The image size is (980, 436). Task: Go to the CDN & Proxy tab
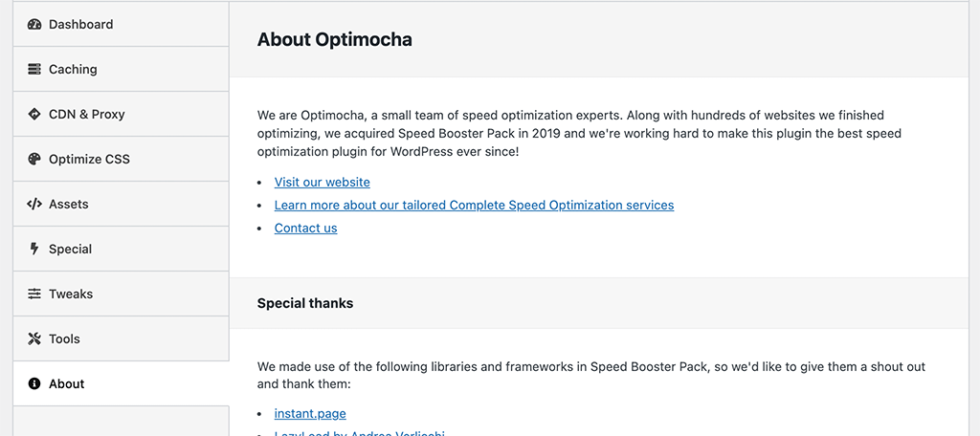coord(121,115)
